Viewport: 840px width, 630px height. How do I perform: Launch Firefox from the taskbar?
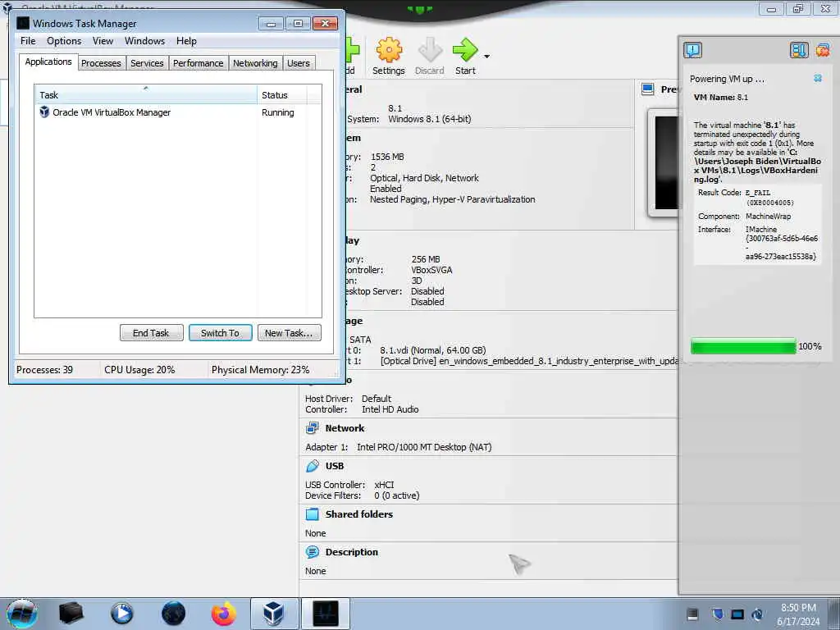pyautogui.click(x=223, y=614)
